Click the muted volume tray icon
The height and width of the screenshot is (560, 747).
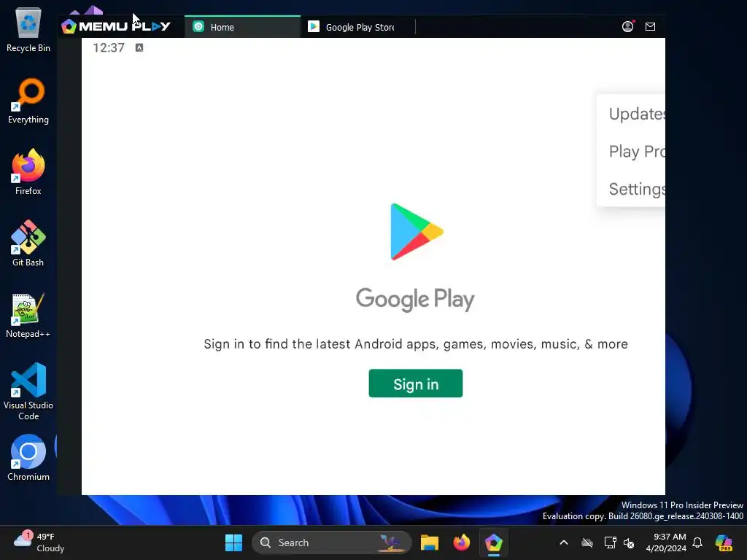[x=629, y=542]
